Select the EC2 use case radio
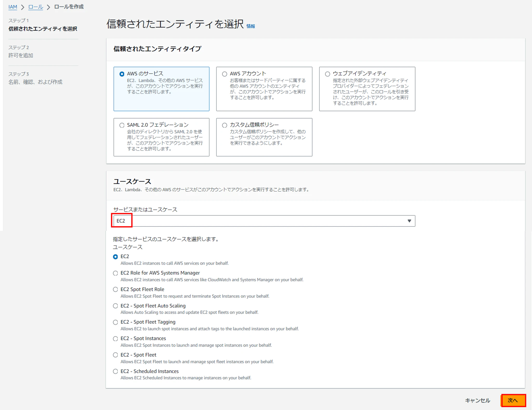This screenshot has width=532, height=410. pyautogui.click(x=115, y=257)
